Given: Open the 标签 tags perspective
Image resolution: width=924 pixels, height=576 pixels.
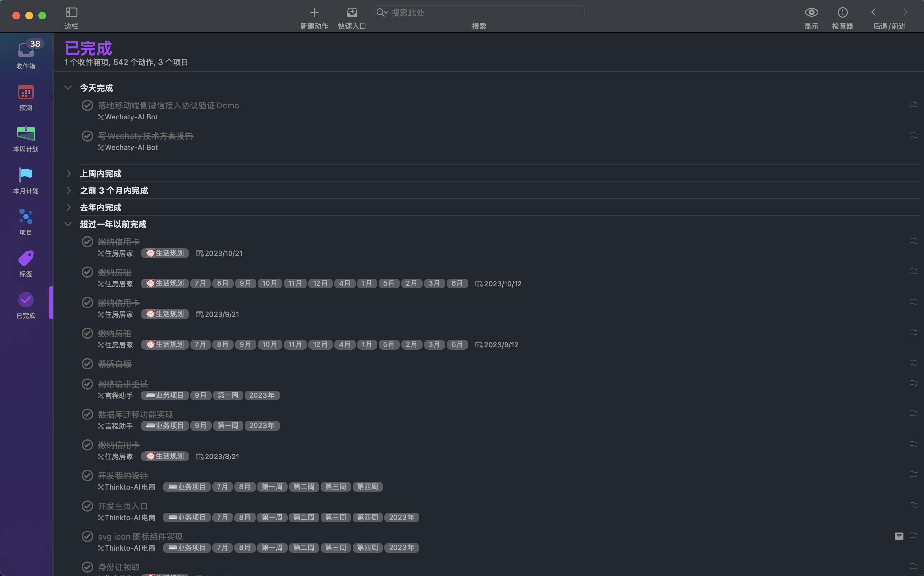Looking at the screenshot, I should (x=26, y=264).
